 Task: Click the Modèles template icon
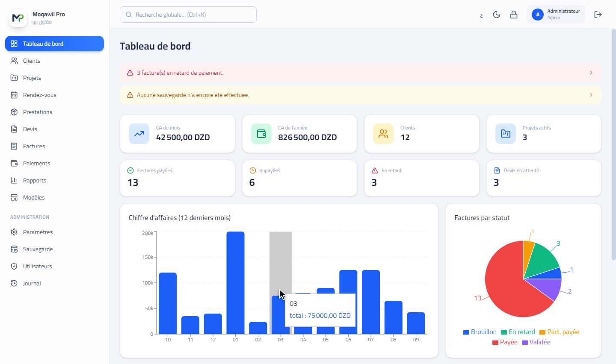pyautogui.click(x=14, y=197)
